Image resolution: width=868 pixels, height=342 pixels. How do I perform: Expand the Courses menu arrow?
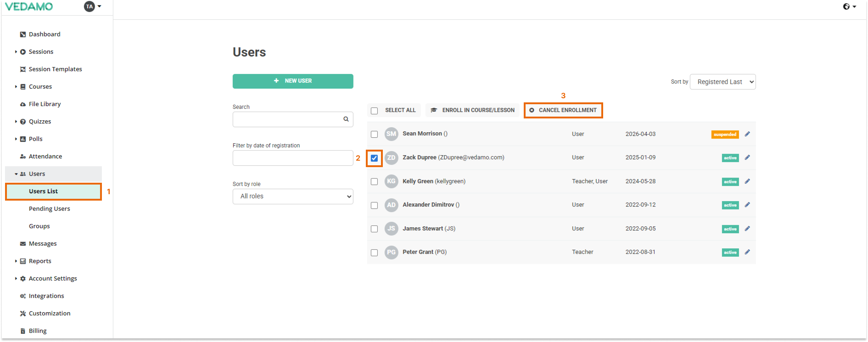16,87
